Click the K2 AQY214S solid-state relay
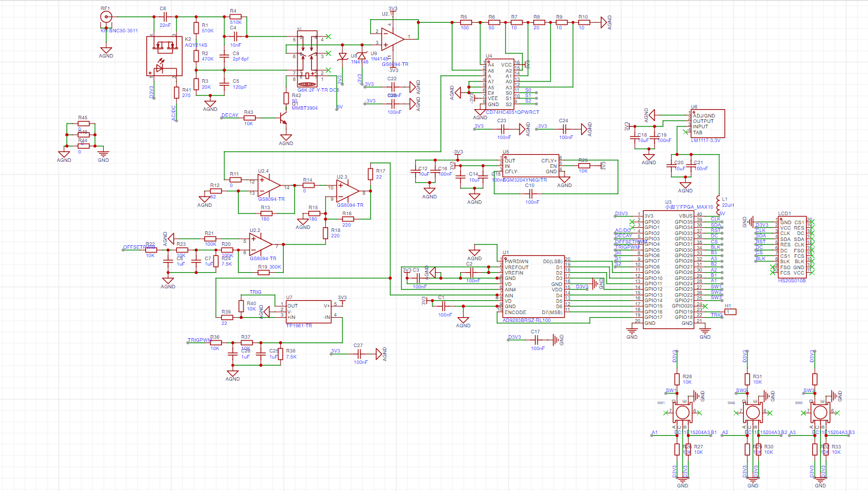The height and width of the screenshot is (491, 868). click(162, 55)
